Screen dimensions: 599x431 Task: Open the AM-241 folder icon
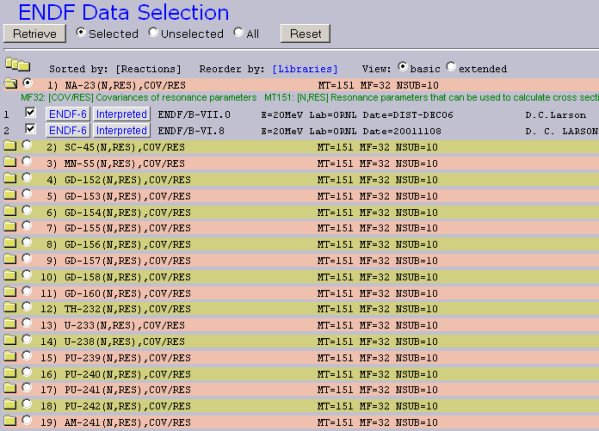coord(10,421)
